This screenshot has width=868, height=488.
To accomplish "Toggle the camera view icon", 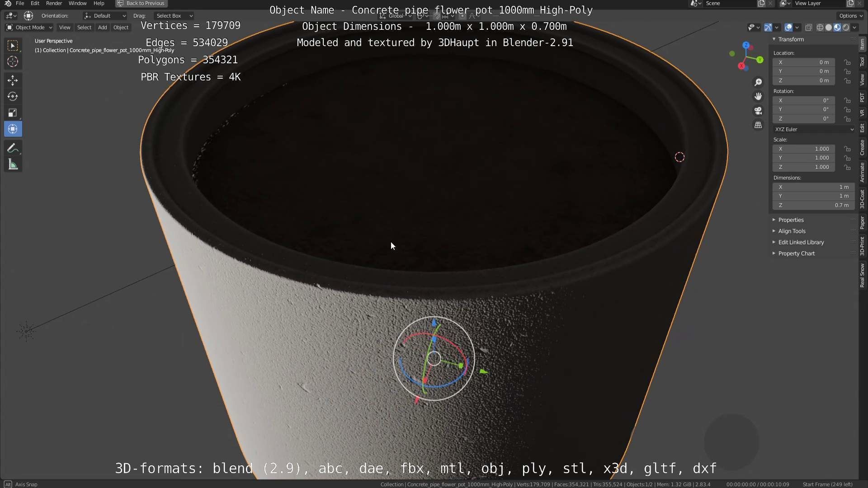I will point(758,111).
